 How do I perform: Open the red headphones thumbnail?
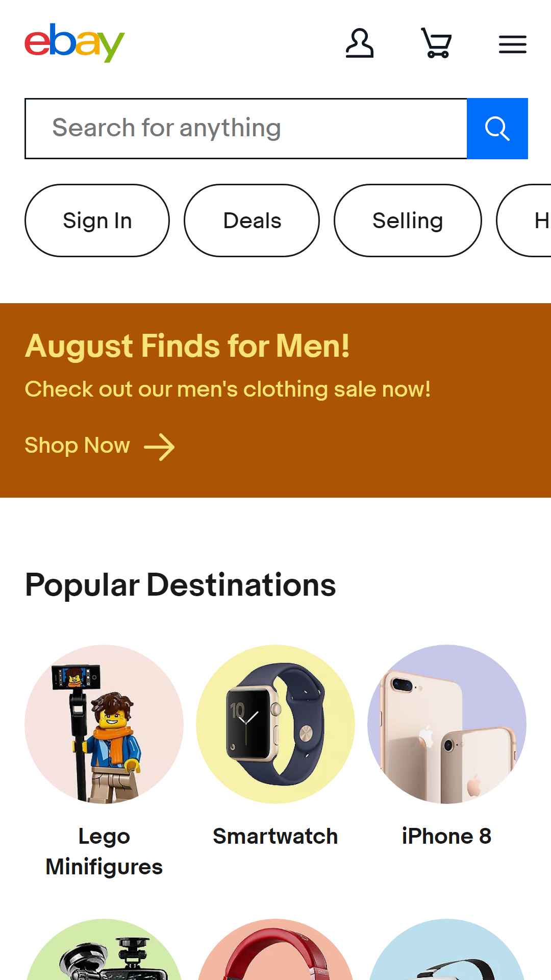275,949
